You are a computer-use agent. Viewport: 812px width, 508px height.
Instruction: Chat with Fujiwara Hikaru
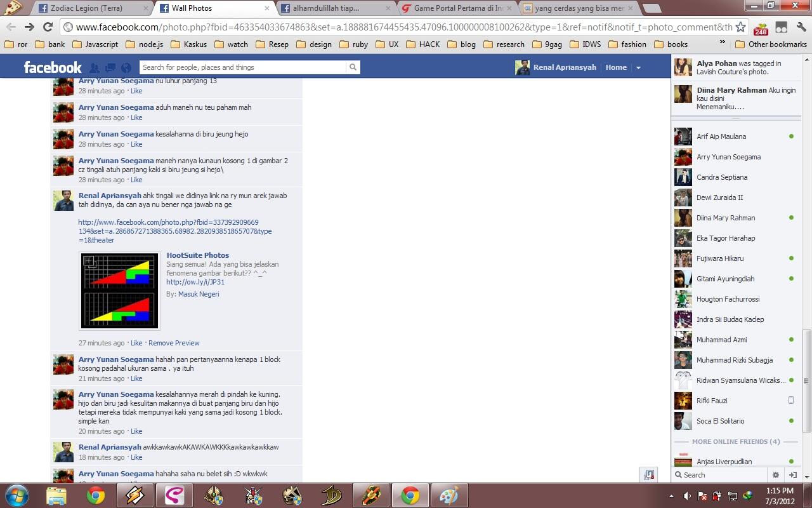(735, 258)
